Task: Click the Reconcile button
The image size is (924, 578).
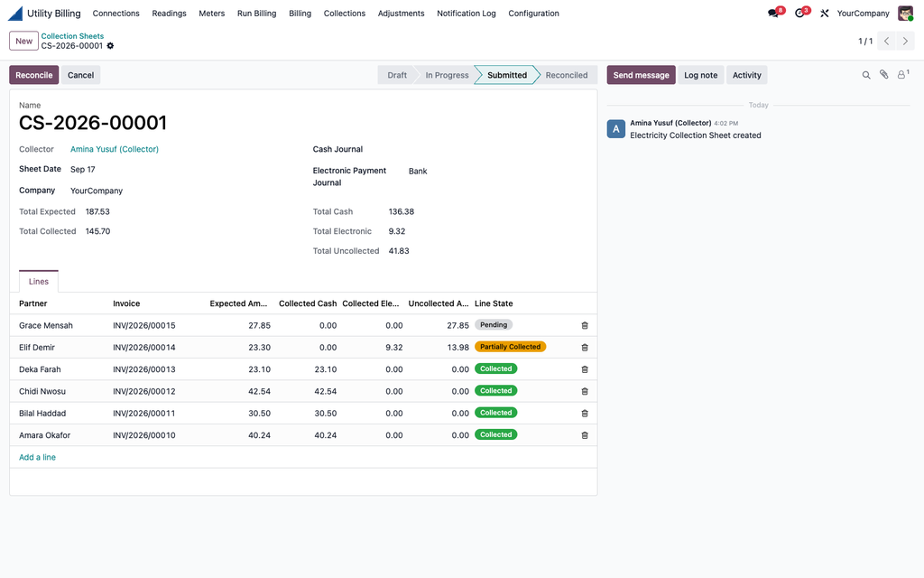Action: (x=33, y=75)
